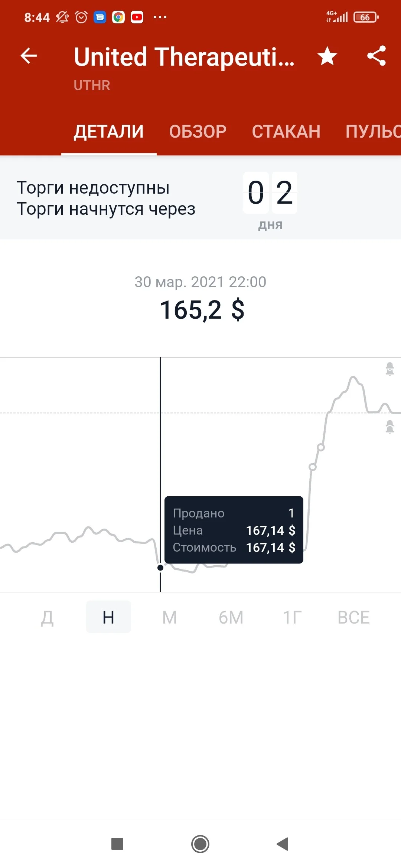Show the ВСЕ full chart range
Viewport: 401px width, 868px height.
point(353,618)
